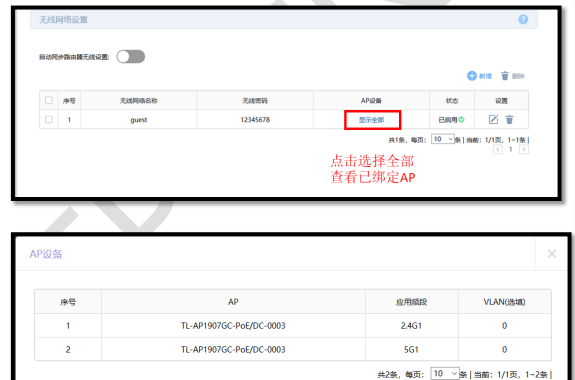Click the 应用频段 column header

(x=411, y=302)
